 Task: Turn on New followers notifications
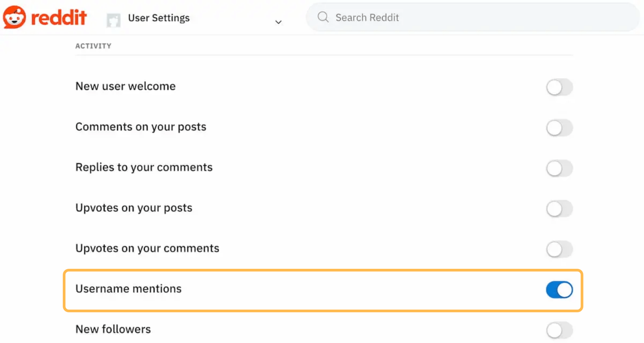[x=559, y=330]
